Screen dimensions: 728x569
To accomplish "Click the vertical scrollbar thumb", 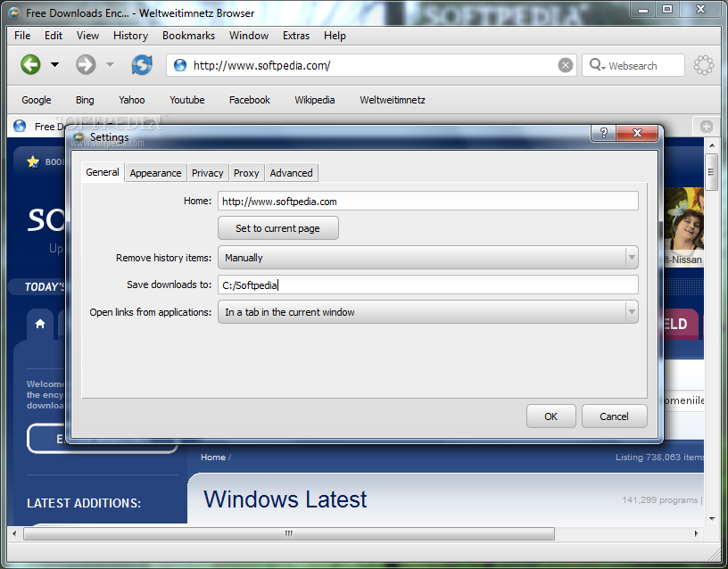I will point(711,172).
